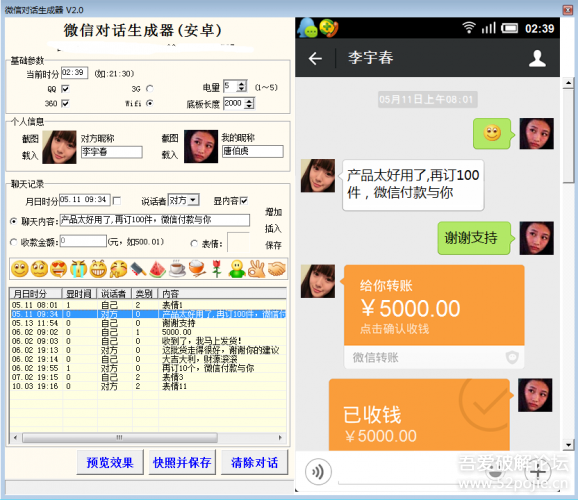Click the 聊天内容 text field
578x500 pixels.
point(155,220)
